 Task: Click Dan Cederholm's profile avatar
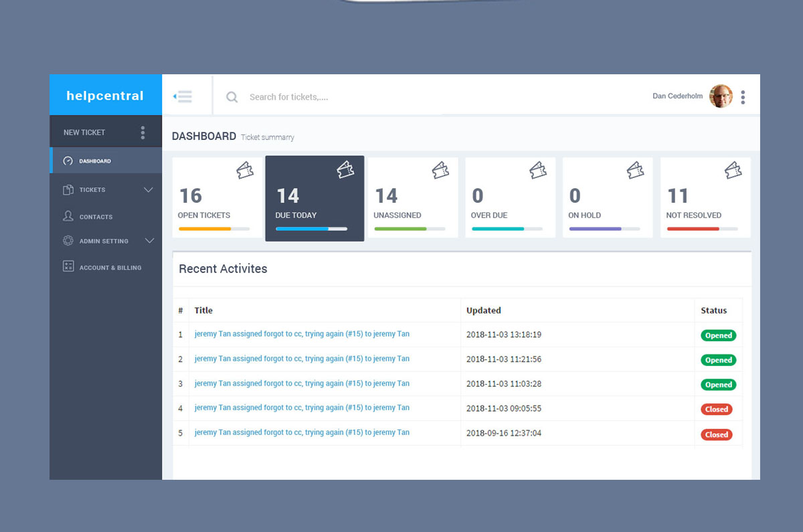pyautogui.click(x=721, y=96)
